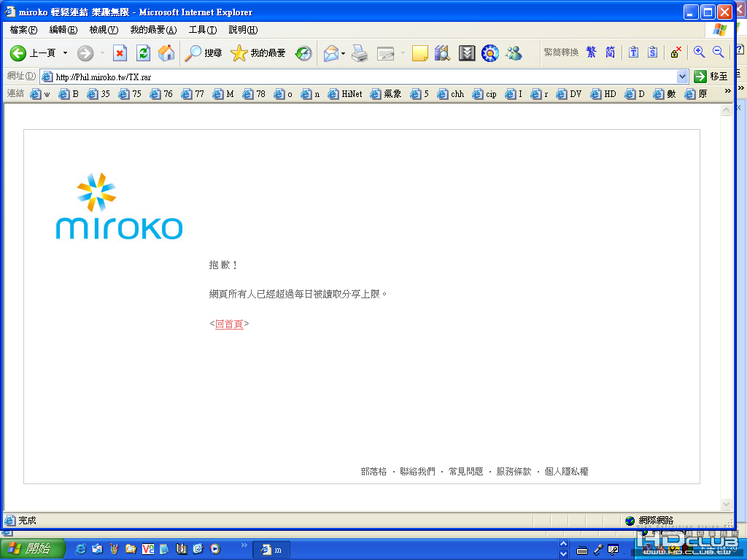Open the 個人隱私權 footer link
This screenshot has height=560, width=747.
pyautogui.click(x=566, y=472)
